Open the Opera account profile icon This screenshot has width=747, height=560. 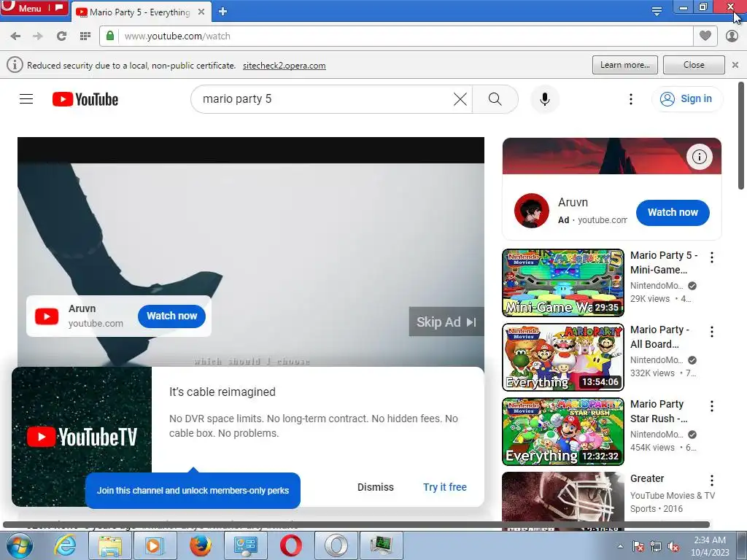(732, 36)
